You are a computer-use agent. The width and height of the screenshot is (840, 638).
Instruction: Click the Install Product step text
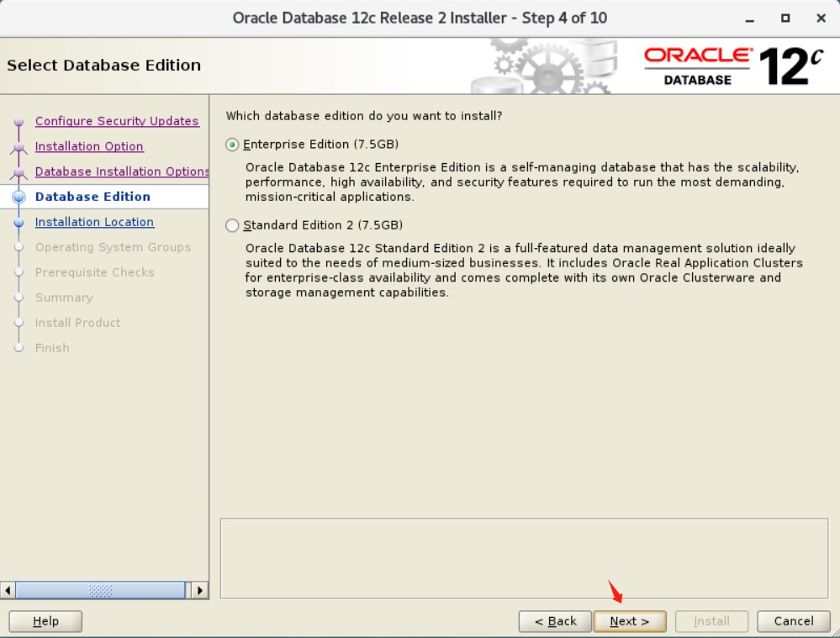tap(77, 323)
